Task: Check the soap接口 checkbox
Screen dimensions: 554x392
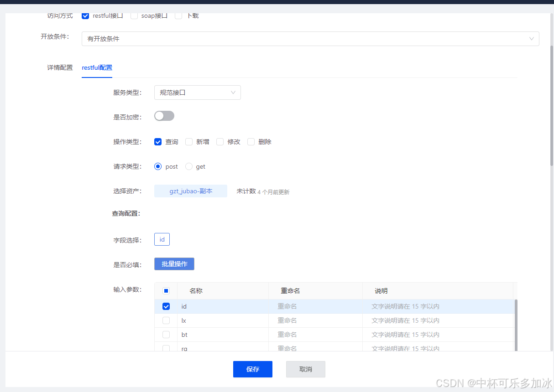Action: coord(134,16)
